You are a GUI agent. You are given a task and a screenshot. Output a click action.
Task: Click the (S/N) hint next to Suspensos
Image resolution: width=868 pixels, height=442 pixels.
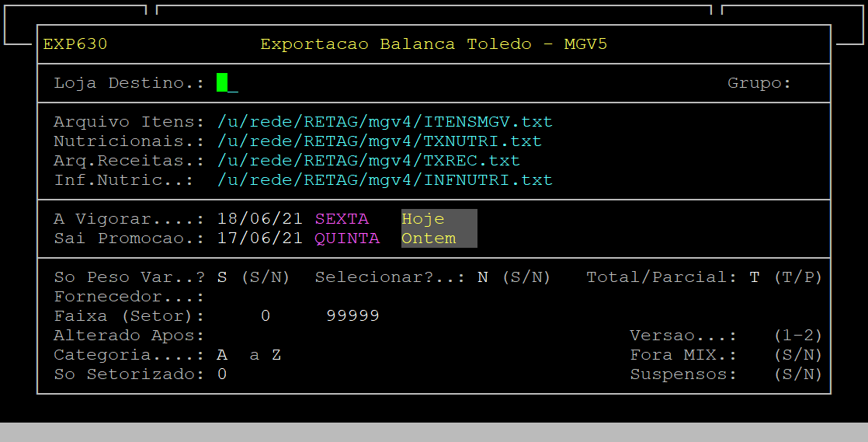pyautogui.click(x=797, y=374)
